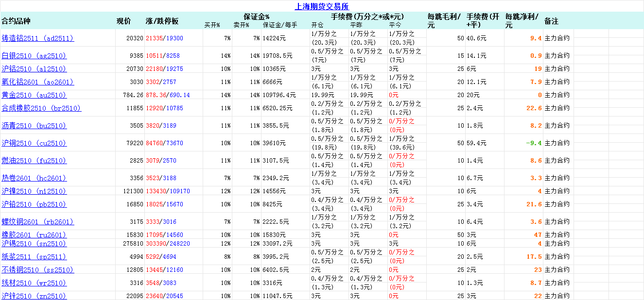Select 开仓 fee cell 19.99元 for 黄金
Screen dimensions: 644x300
(323, 95)
